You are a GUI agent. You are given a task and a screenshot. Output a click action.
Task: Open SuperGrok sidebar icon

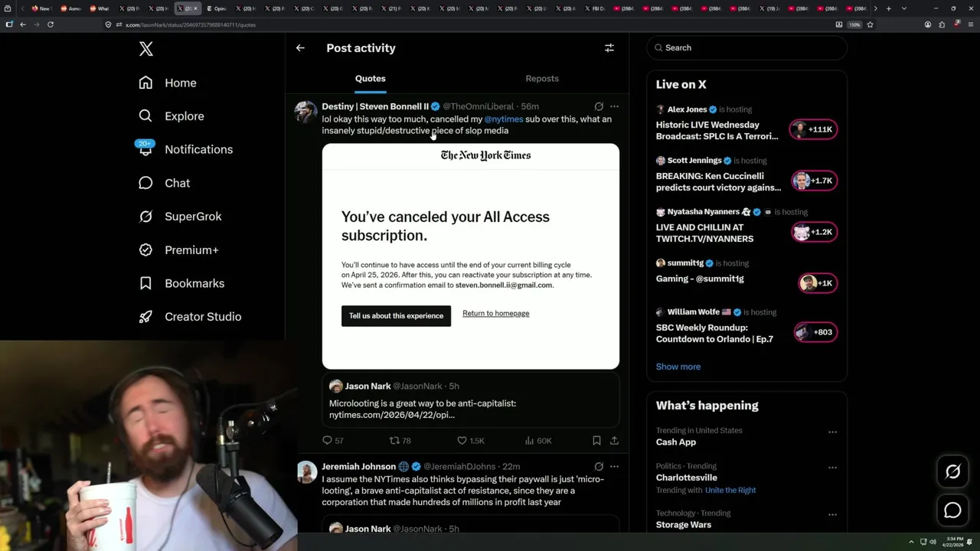(145, 217)
